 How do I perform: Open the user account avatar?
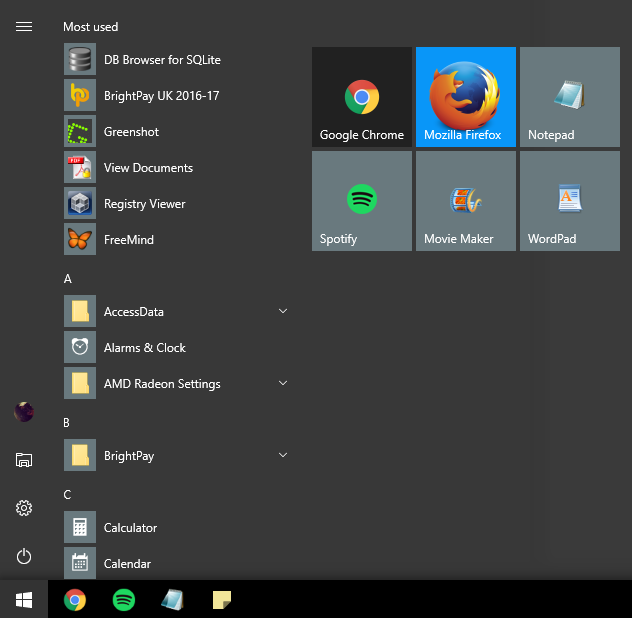(24, 412)
